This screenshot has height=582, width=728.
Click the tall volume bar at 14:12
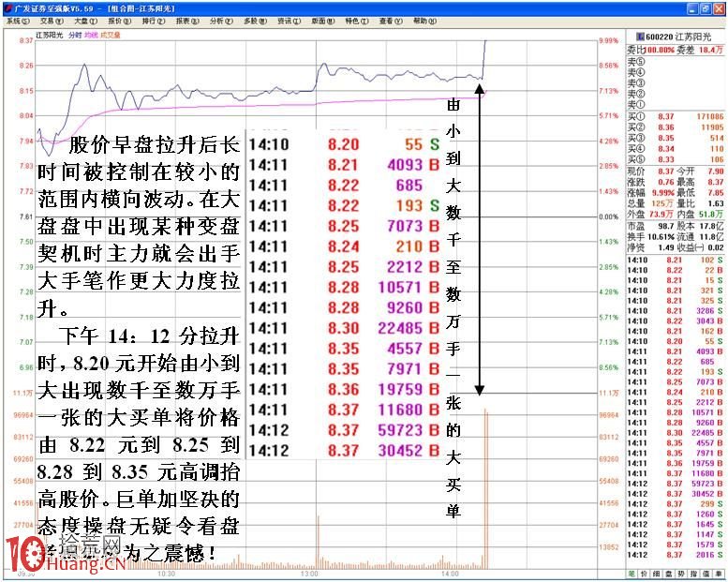click(x=486, y=489)
